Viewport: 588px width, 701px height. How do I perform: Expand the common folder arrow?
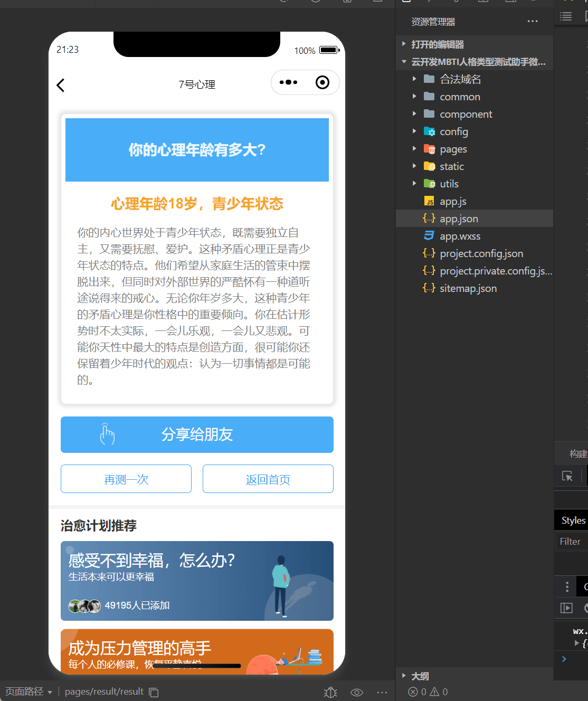click(414, 97)
